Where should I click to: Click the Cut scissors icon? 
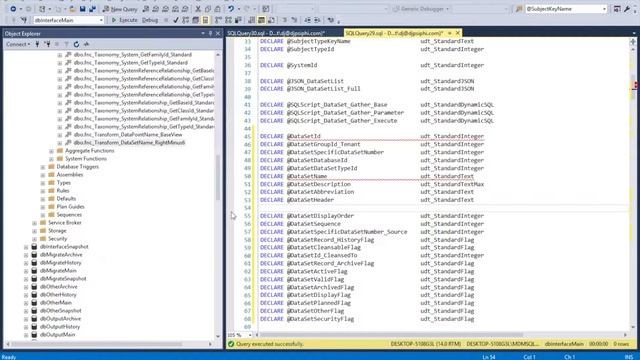[x=198, y=9]
